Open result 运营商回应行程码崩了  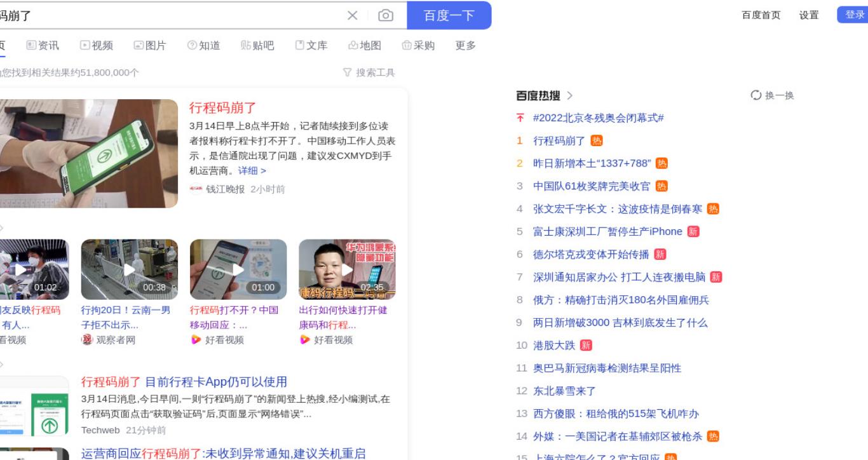[224, 454]
